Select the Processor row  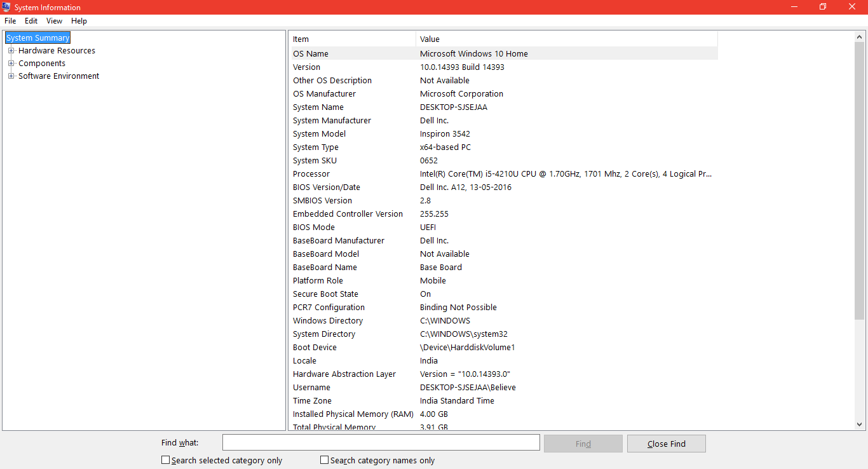[x=381, y=173]
